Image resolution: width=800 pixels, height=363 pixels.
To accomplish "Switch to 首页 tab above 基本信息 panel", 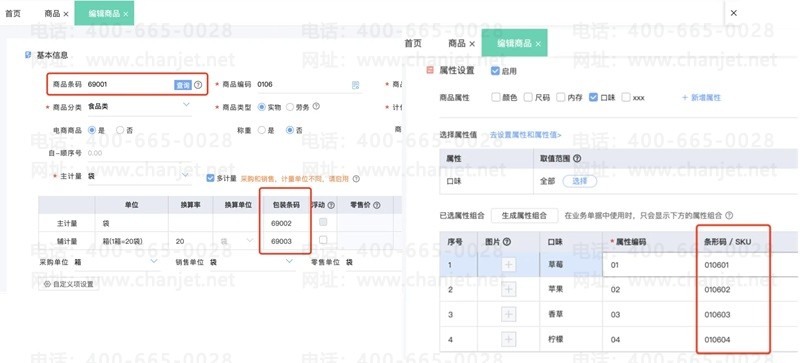I will [x=13, y=14].
